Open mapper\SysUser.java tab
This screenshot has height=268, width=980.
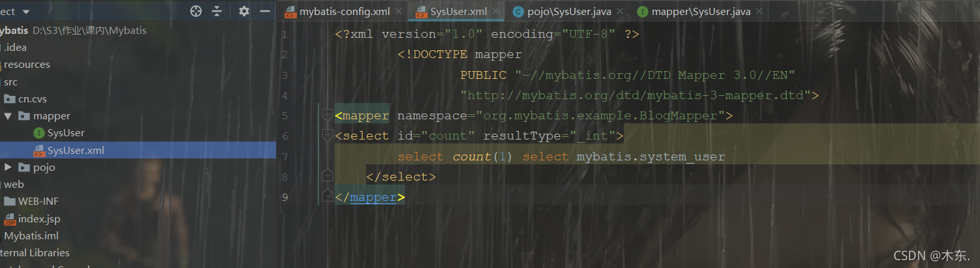tap(701, 12)
